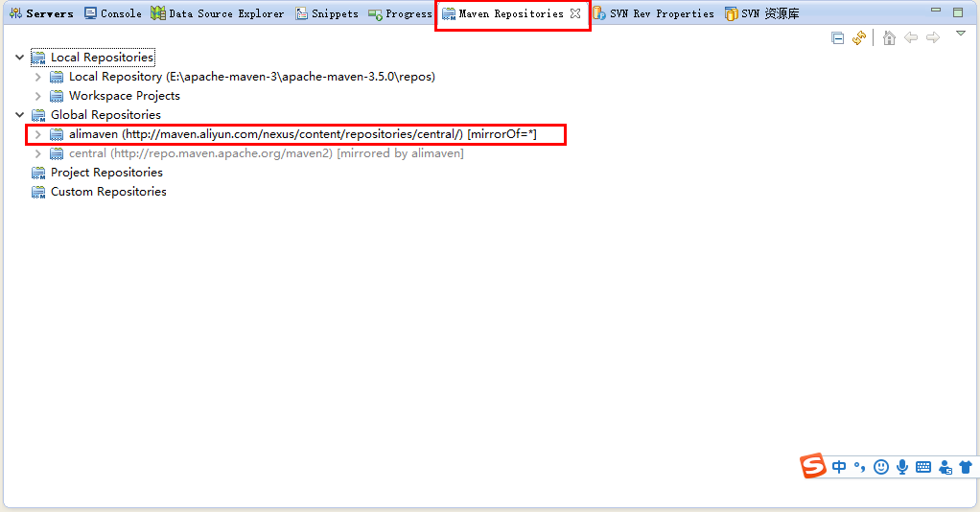
Task: Open the Console tab
Action: coord(113,13)
